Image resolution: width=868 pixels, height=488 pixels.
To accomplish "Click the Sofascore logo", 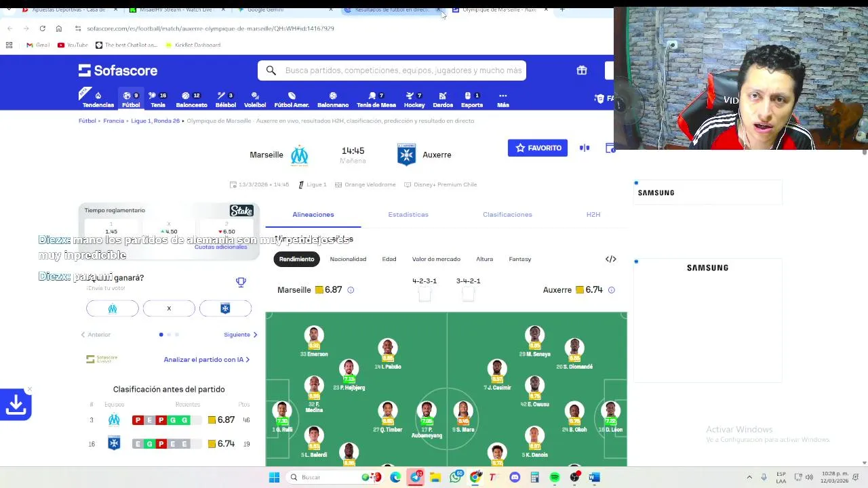I will click(x=118, y=70).
